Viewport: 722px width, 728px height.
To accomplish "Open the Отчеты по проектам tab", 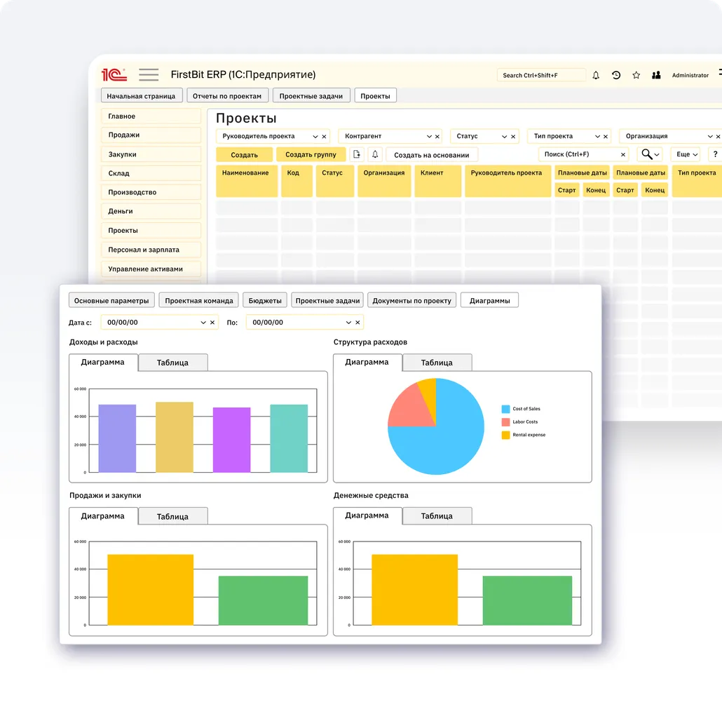I will (x=227, y=96).
